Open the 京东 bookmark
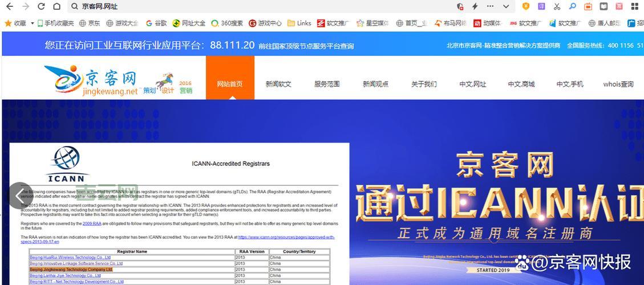This screenshot has height=285, width=644. tap(90, 23)
